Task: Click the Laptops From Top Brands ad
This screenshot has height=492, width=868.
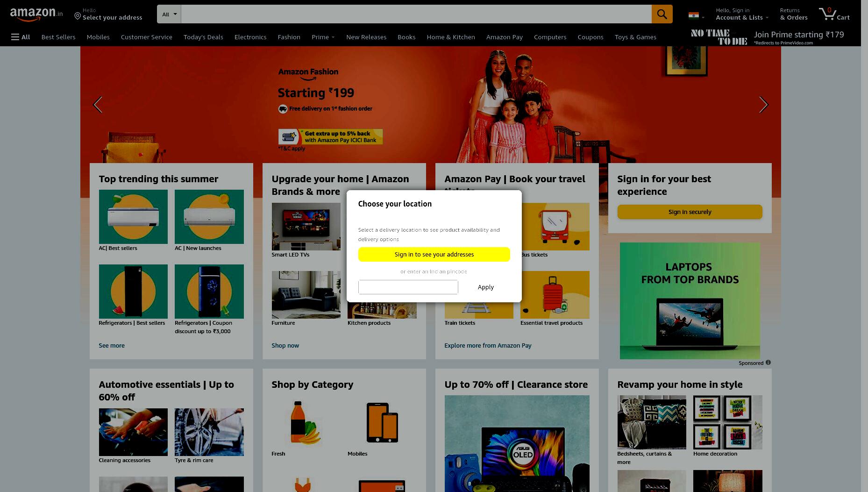Action: (690, 301)
